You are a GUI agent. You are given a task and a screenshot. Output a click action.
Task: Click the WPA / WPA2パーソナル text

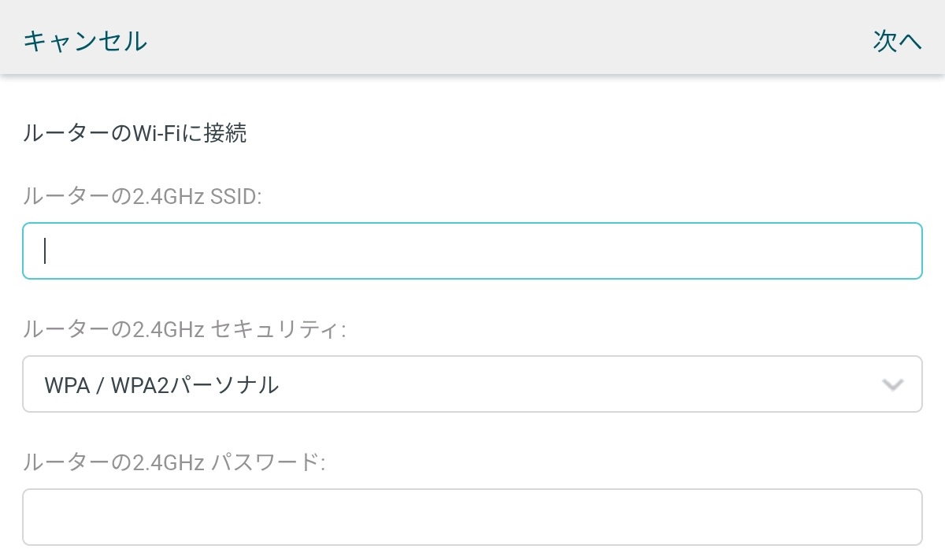[161, 384]
